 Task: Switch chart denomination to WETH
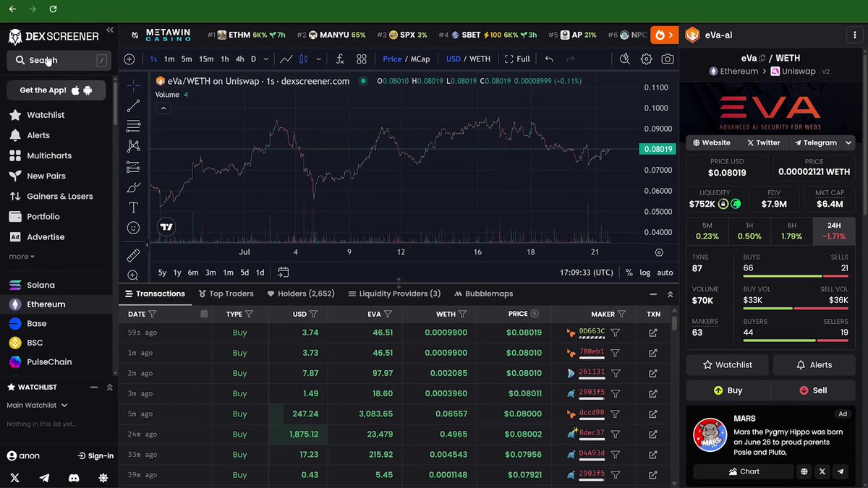pyautogui.click(x=480, y=59)
